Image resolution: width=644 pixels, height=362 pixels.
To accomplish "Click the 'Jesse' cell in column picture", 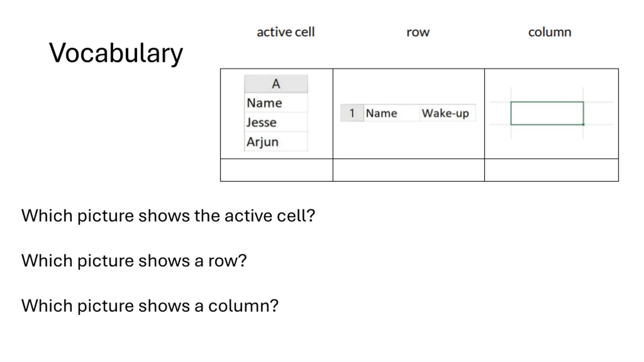I will (276, 122).
